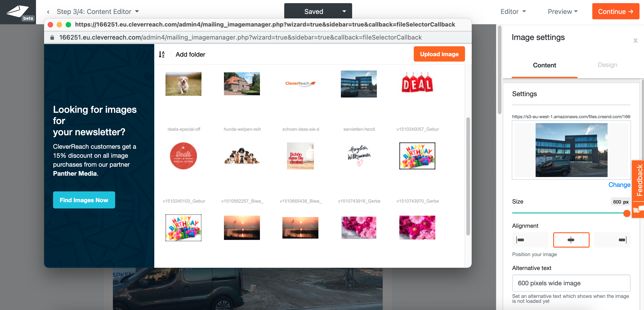The image size is (644, 310).
Task: Open the Preview dropdown menu
Action: point(563,11)
